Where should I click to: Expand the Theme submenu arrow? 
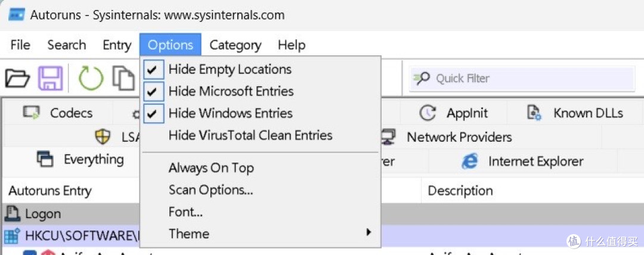click(x=369, y=232)
